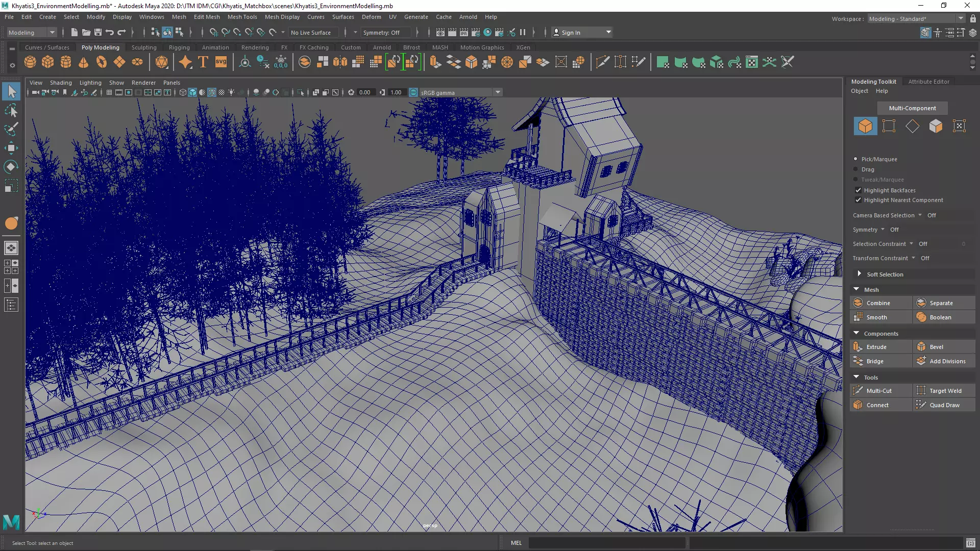Click the Quad Draw button
The image size is (980, 551).
[x=944, y=405]
